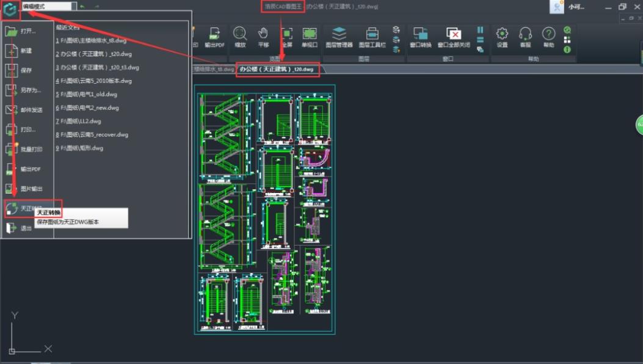
Task: Open recent file 云南5_2010版本.dwg
Action: coord(94,81)
